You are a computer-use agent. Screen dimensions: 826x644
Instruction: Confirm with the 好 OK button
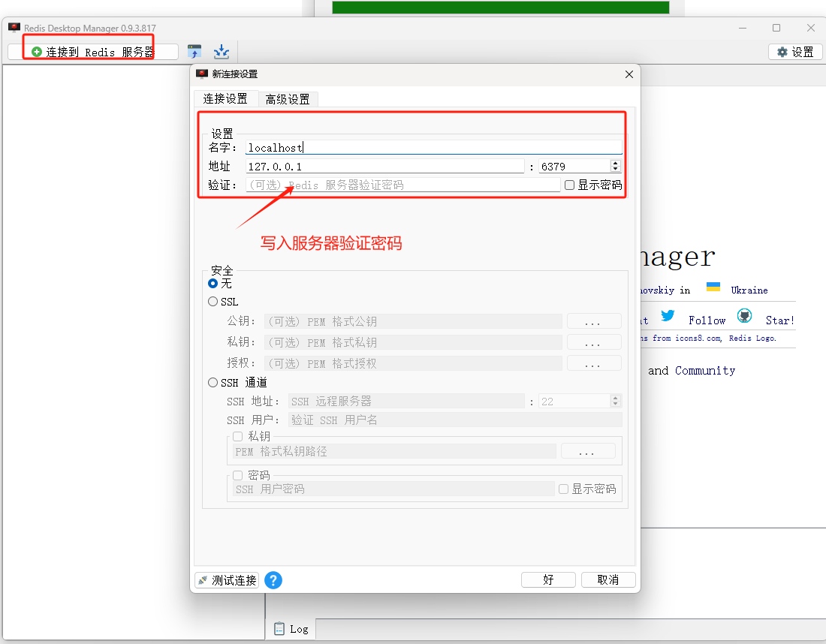(548, 579)
